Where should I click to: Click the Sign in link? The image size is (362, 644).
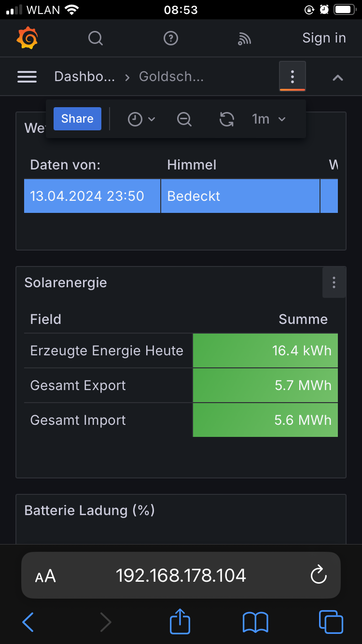[324, 38]
